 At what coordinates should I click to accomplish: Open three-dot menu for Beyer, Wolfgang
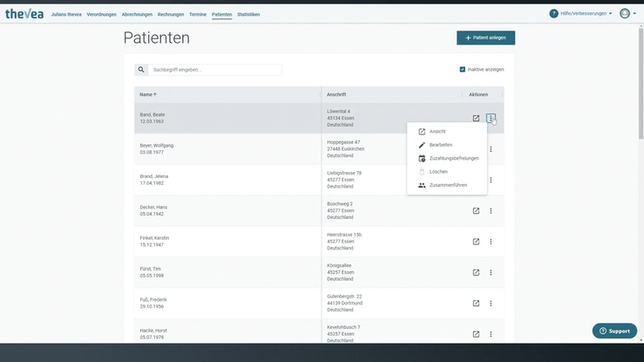(491, 149)
